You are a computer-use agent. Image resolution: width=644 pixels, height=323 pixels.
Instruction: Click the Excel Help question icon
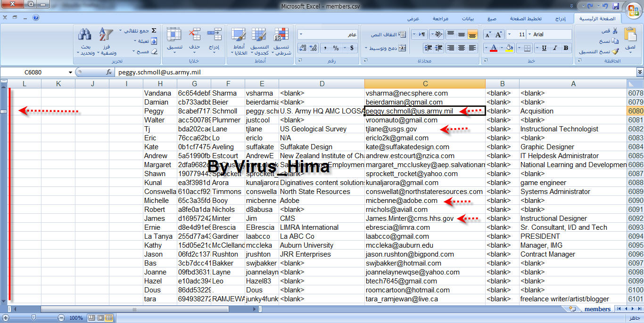point(36,17)
